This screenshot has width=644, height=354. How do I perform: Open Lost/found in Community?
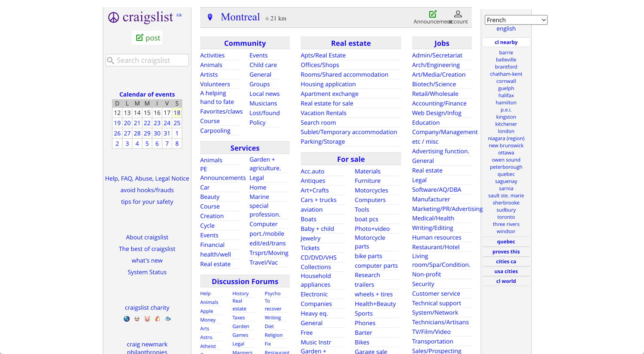pyautogui.click(x=264, y=113)
